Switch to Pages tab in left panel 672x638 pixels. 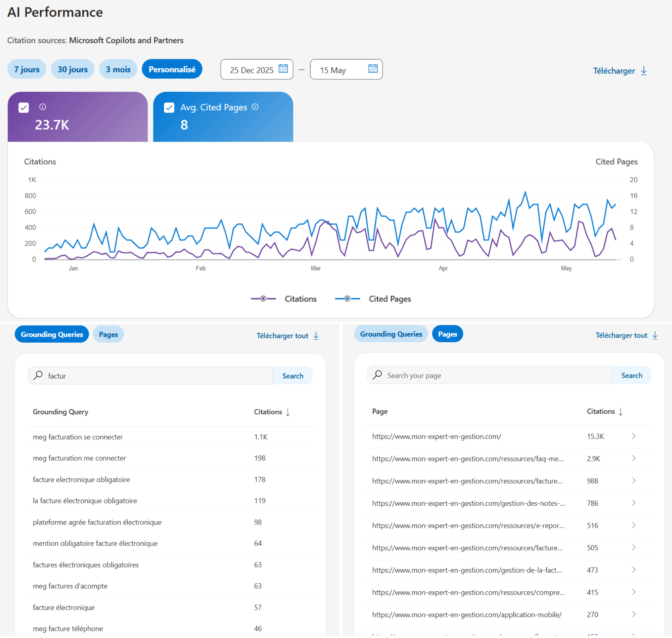(x=108, y=334)
